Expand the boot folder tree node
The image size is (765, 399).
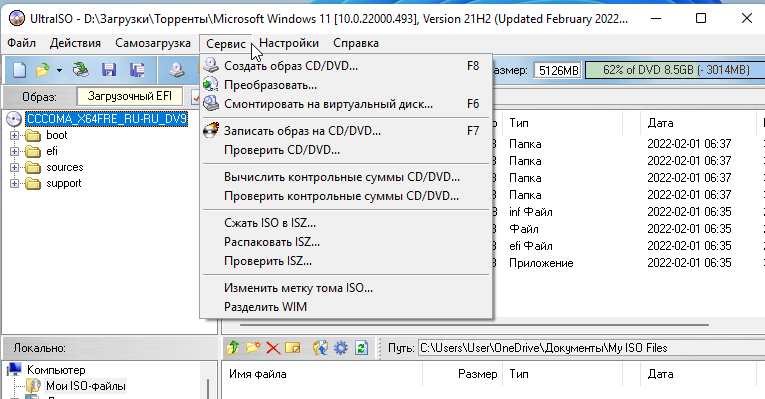pos(15,135)
